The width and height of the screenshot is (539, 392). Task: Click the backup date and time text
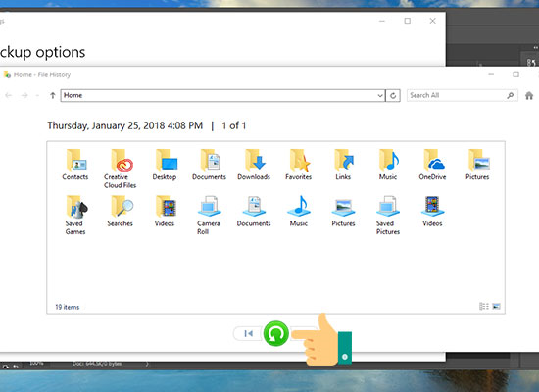pyautogui.click(x=125, y=125)
